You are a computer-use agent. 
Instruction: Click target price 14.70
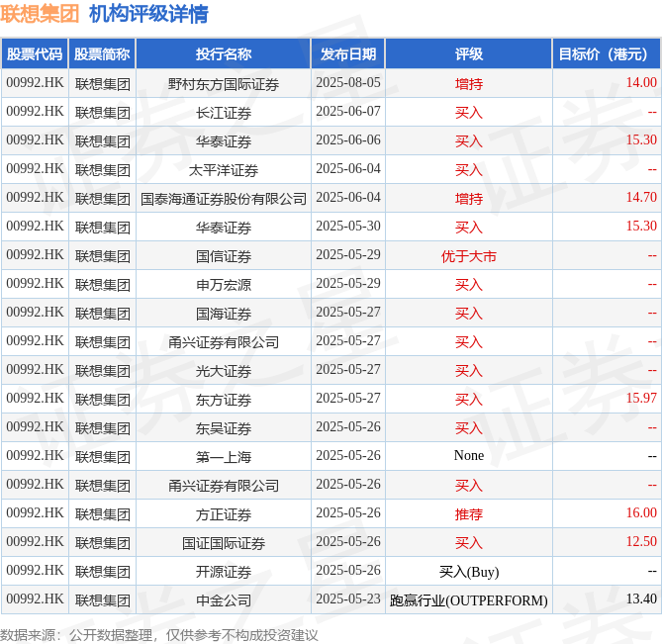[641, 198]
